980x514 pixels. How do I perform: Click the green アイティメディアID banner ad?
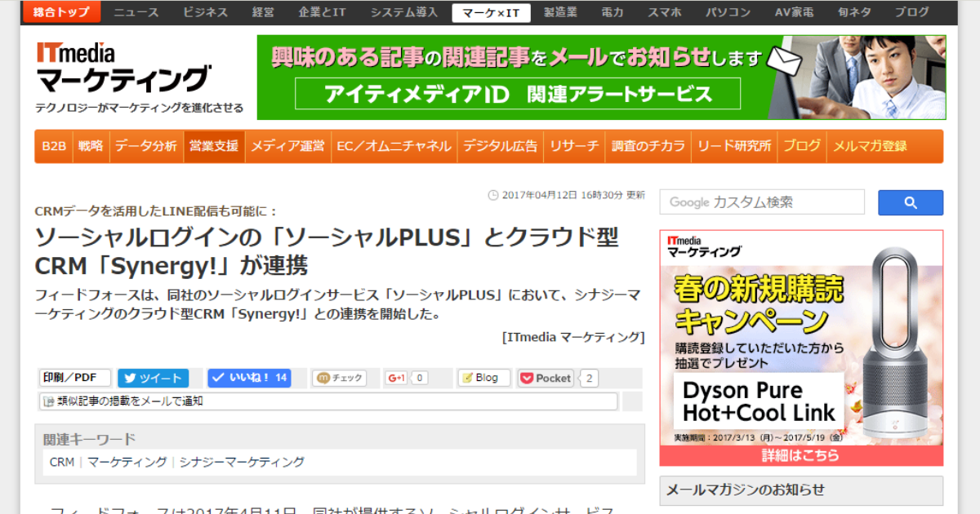(x=601, y=78)
